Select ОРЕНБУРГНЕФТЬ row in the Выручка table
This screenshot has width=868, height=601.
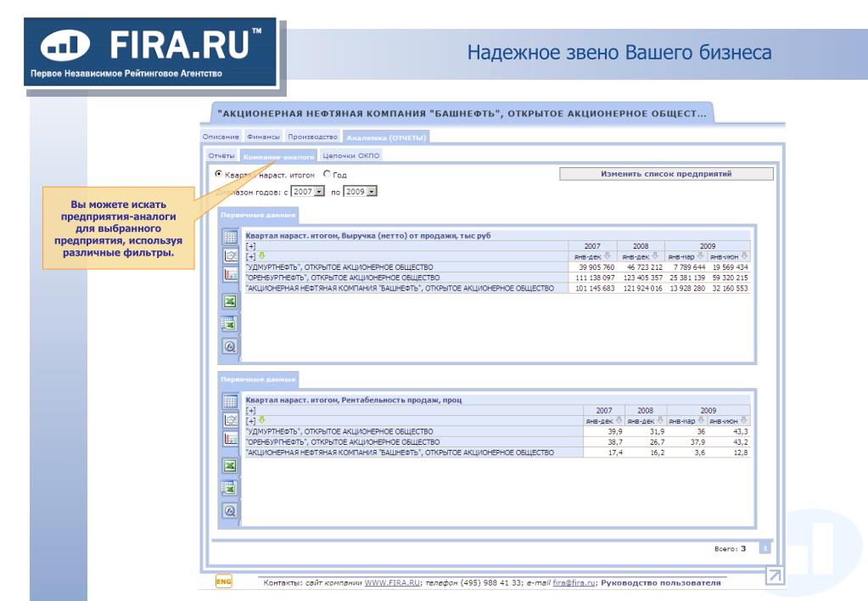(497, 278)
